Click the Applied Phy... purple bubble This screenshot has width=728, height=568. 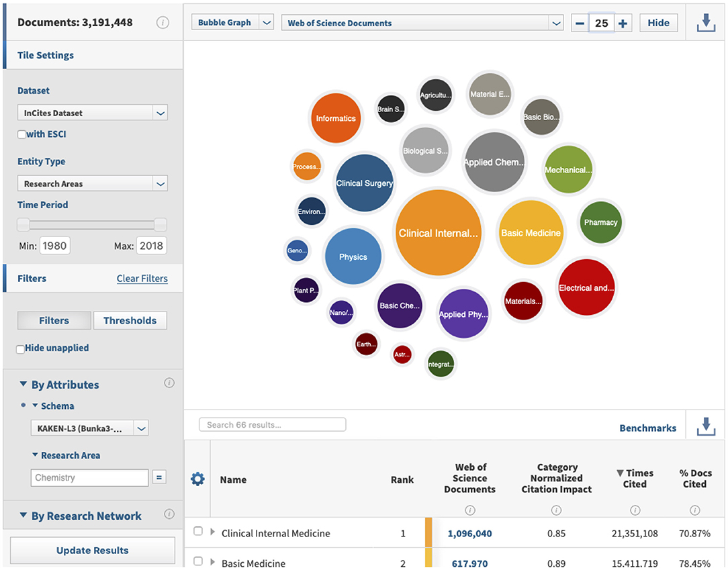pyautogui.click(x=463, y=314)
